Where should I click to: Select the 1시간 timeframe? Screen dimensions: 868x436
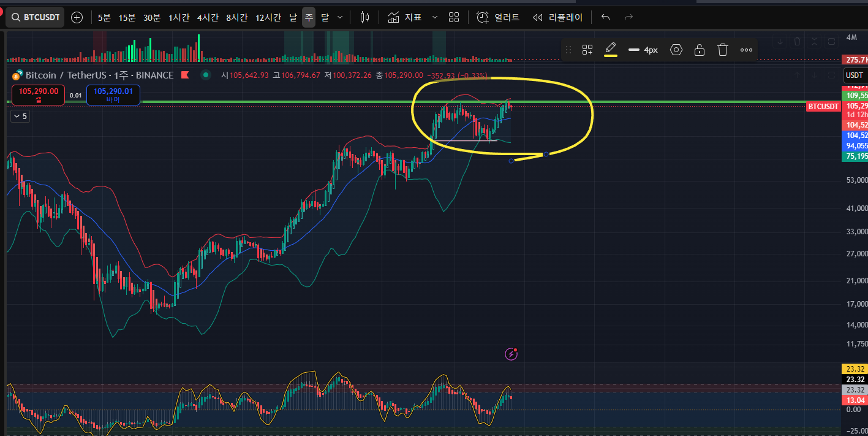179,17
